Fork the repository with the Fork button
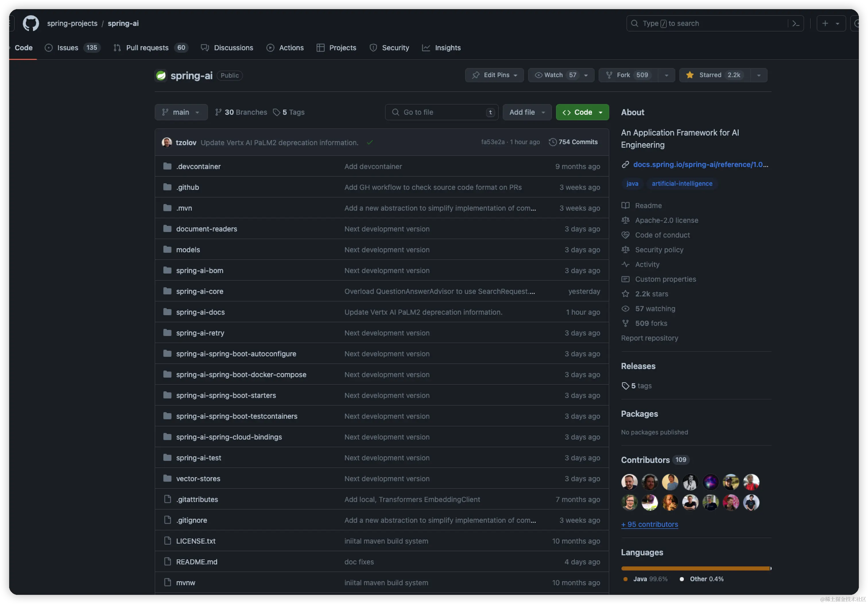Screen dimensions: 868x604 coord(628,75)
